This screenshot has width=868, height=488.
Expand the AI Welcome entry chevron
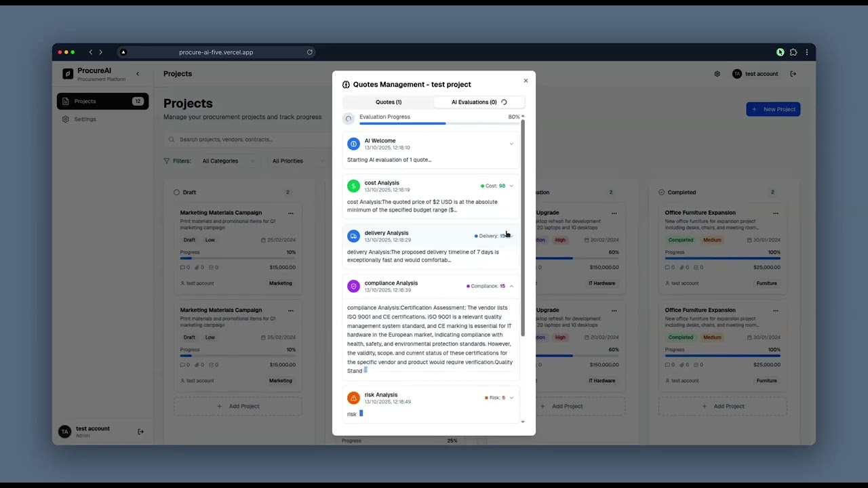coord(511,144)
